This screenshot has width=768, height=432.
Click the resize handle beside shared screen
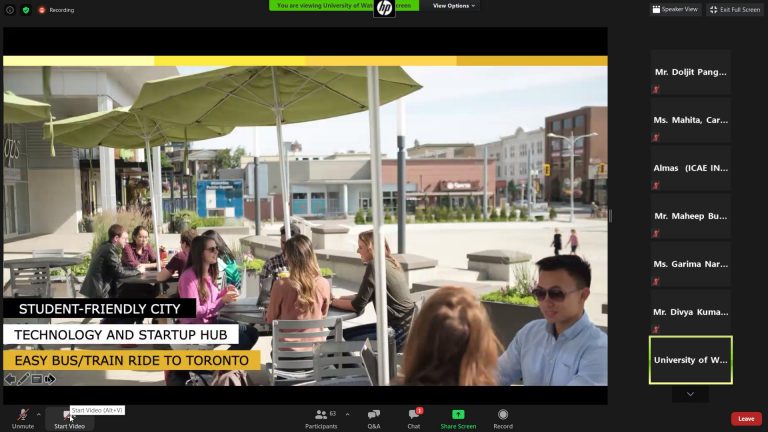[x=610, y=216]
